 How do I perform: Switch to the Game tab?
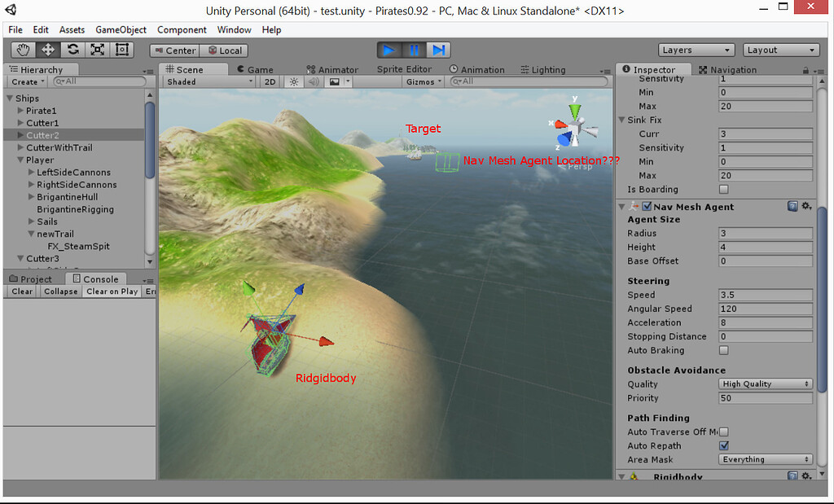click(x=258, y=68)
